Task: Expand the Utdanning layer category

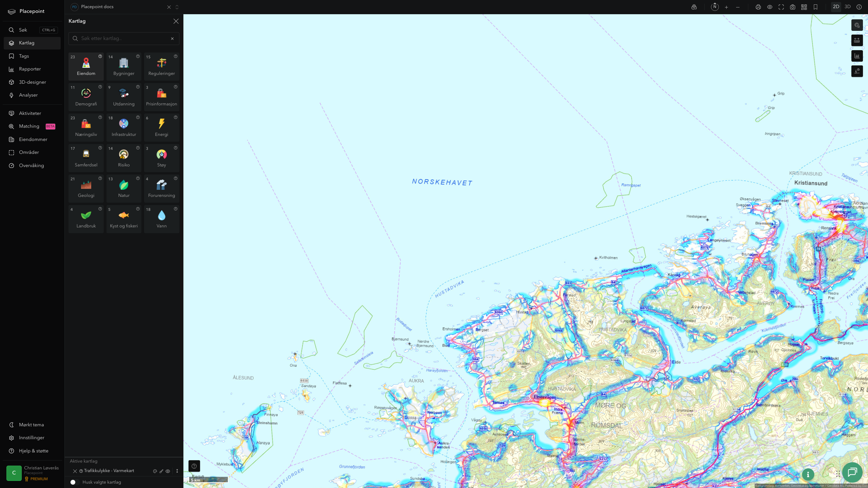Action: [x=124, y=97]
